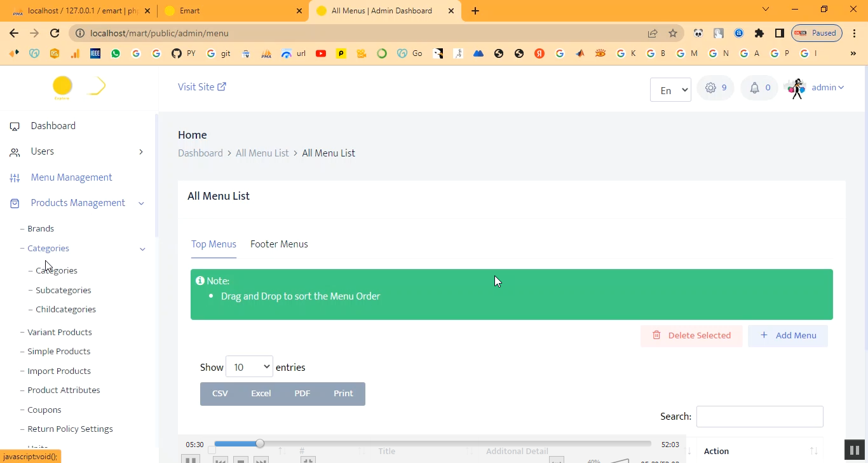Open the browser Extensions puzzle icon
The height and width of the screenshot is (463, 868).
[759, 33]
